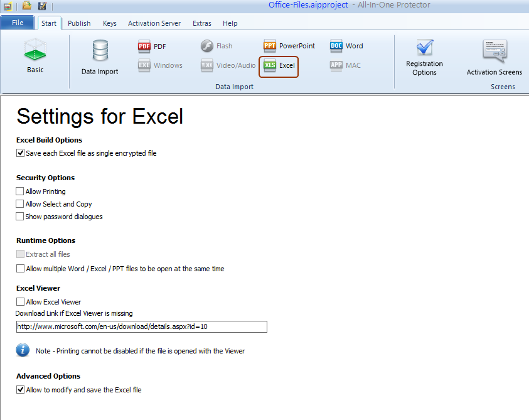Image resolution: width=529 pixels, height=420 pixels.
Task: Open the File menu
Action: tap(18, 23)
